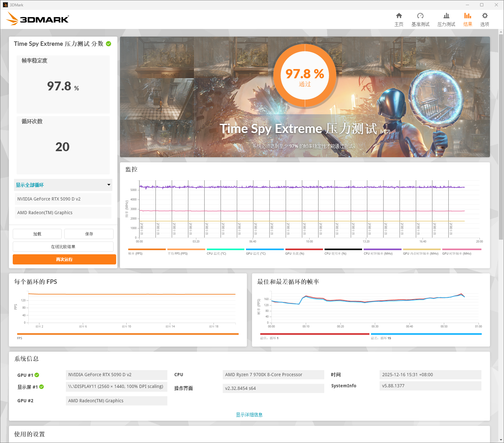Toggle the GPU 内存时钟频率 (MHz) legend series
The image size is (504, 443).
coord(422,252)
